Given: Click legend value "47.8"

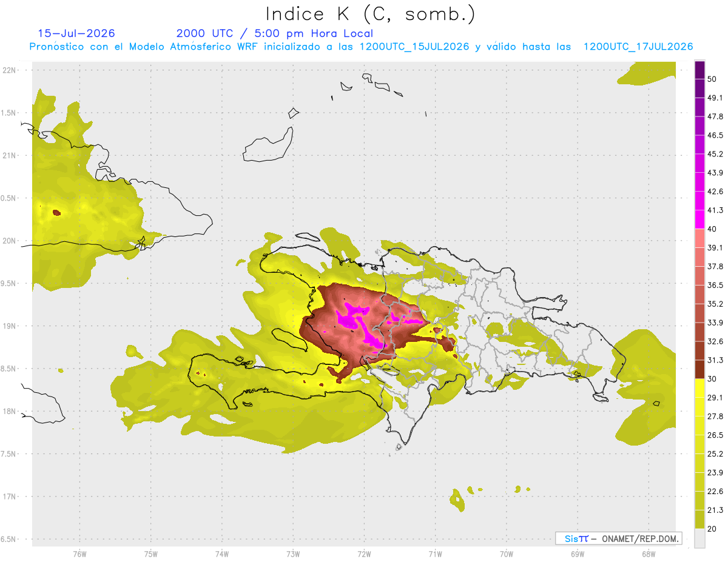Looking at the screenshot, I should point(716,116).
